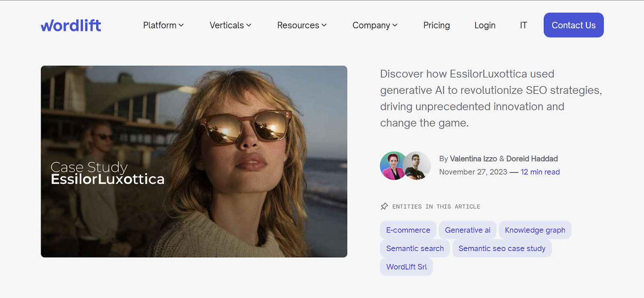This screenshot has height=298, width=644.
Task: Click the 12 min read link
Action: pyautogui.click(x=540, y=172)
